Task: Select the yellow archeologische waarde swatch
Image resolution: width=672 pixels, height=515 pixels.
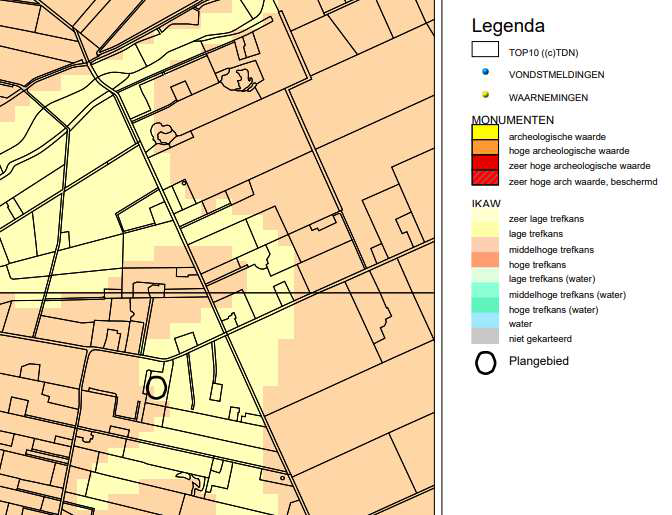Action: tap(485, 132)
